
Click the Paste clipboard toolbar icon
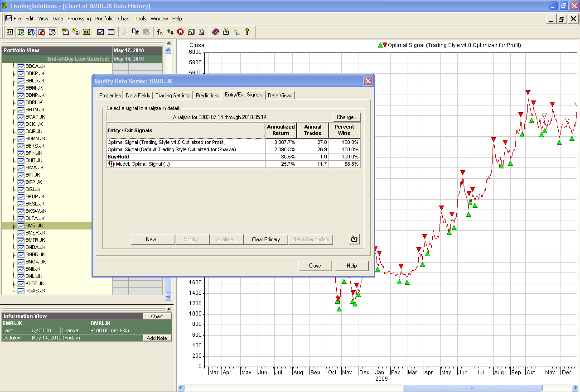coord(146,32)
